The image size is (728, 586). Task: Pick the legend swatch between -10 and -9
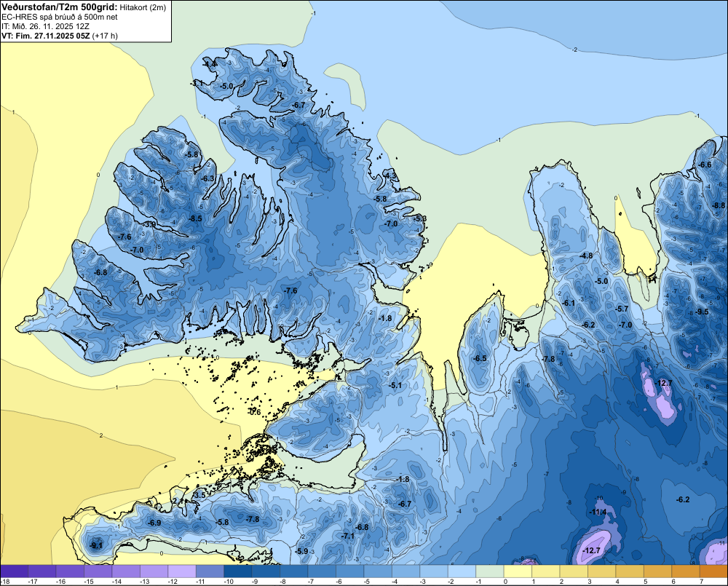[238, 571]
